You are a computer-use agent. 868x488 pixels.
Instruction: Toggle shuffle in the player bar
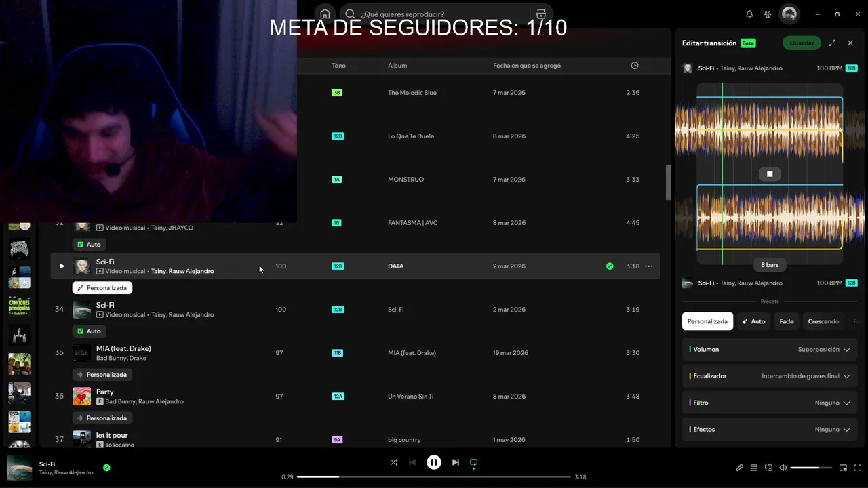(x=394, y=462)
